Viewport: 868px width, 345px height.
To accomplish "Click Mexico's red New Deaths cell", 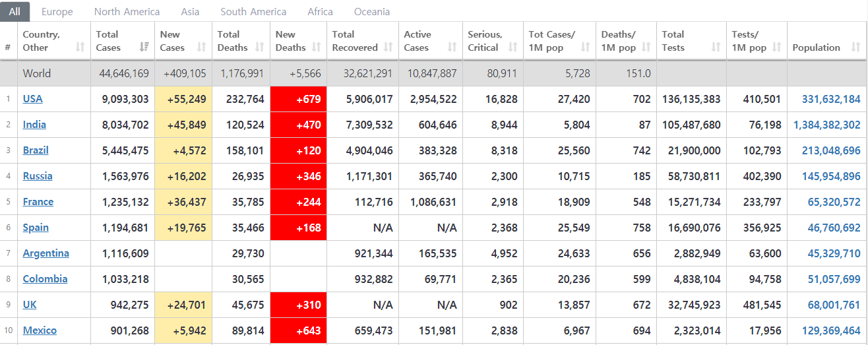I will coord(298,330).
